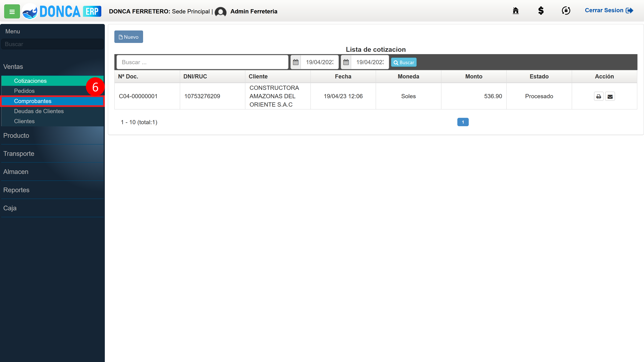
Task: Open Pedidos in sidebar
Action: click(x=52, y=91)
